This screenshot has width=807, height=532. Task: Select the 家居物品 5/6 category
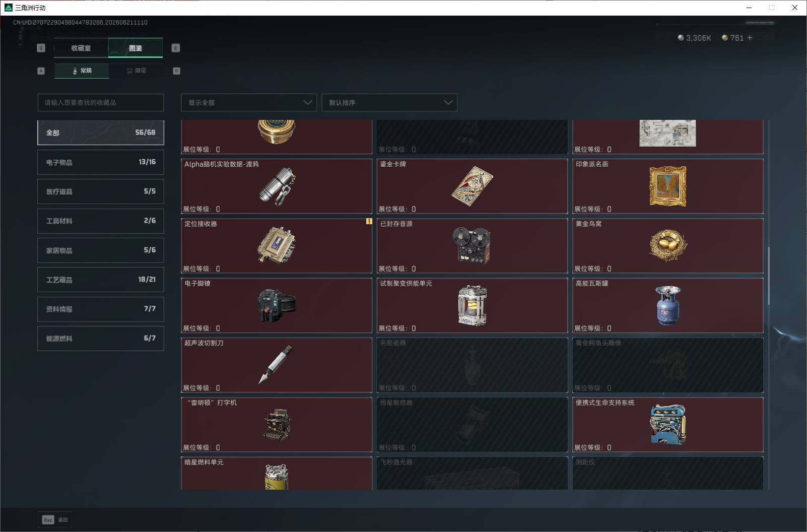[x=101, y=250]
